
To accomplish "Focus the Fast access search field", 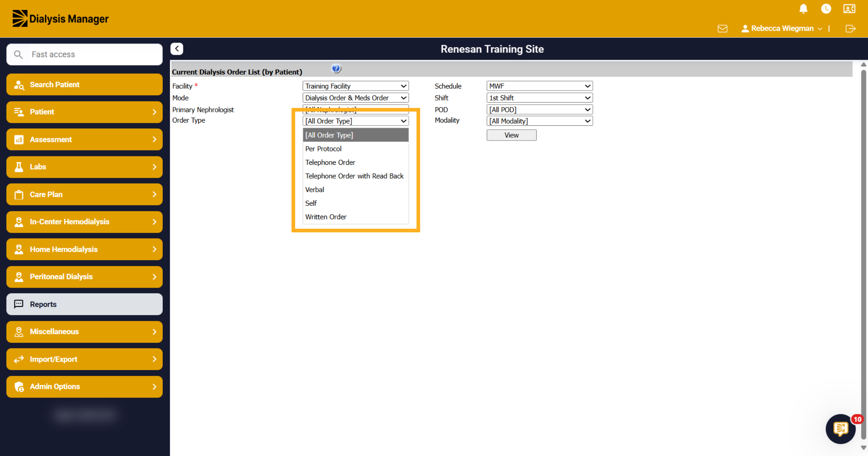I will click(x=84, y=55).
